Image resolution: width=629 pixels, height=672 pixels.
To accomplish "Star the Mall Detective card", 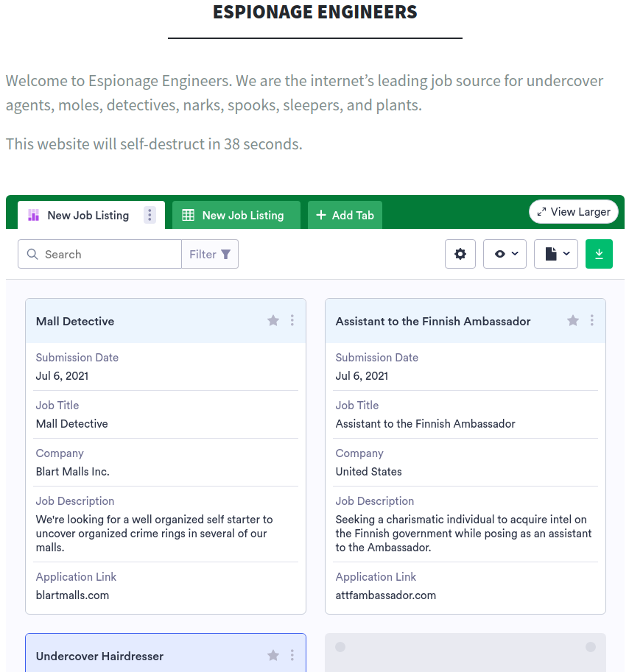I will click(x=273, y=321).
